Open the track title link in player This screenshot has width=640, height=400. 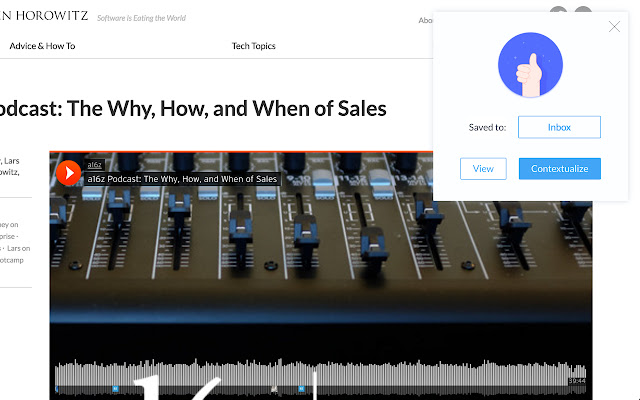pos(182,179)
